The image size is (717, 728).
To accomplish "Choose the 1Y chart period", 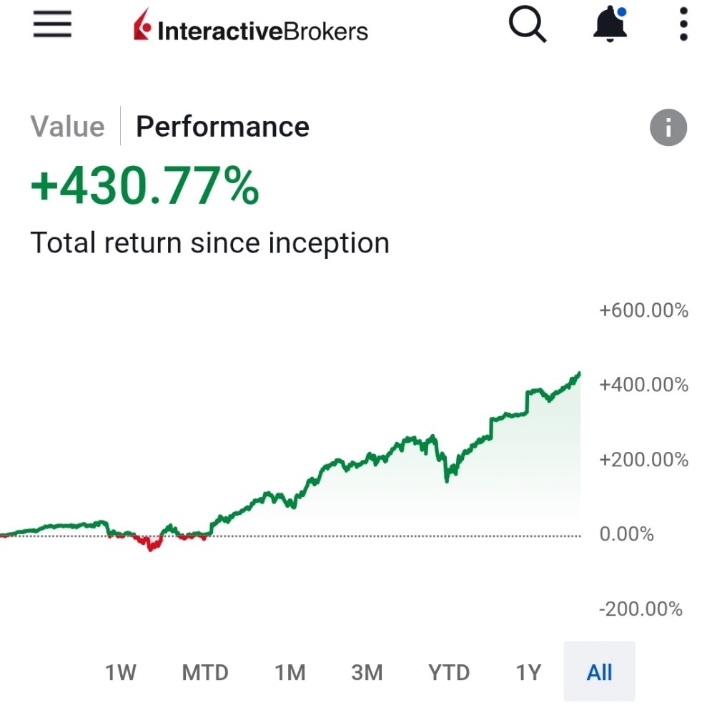I will pos(528,672).
